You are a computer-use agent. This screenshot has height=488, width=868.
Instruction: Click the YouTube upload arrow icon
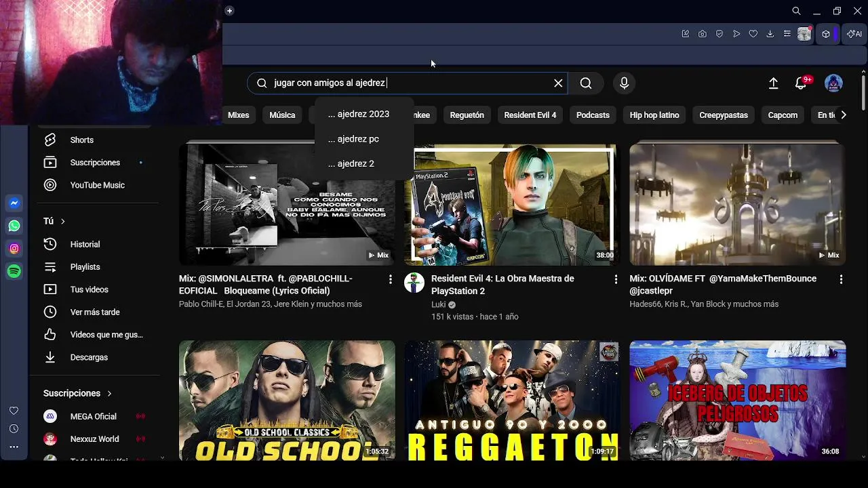coord(773,83)
